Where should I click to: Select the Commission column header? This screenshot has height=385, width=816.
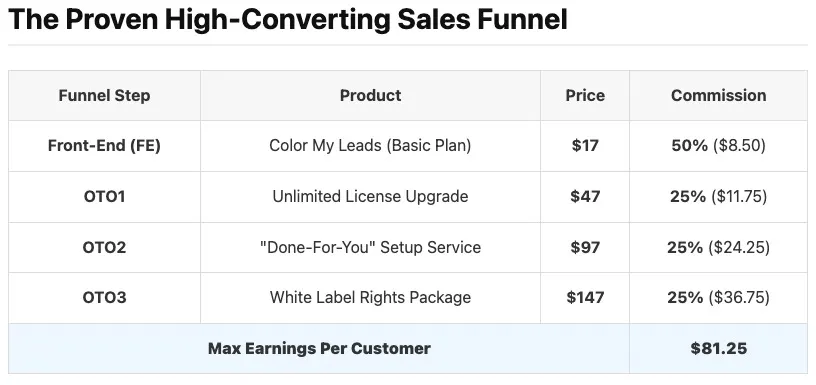tap(719, 95)
